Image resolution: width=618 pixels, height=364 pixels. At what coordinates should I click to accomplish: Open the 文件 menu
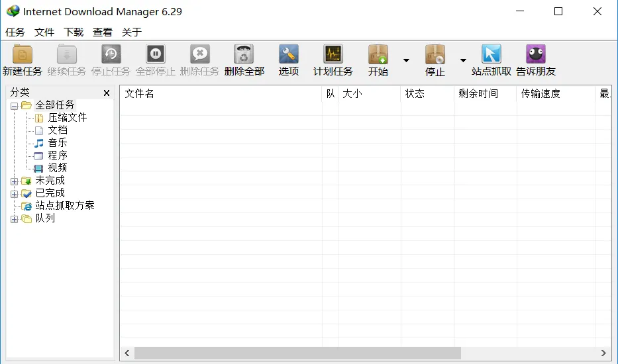click(44, 32)
